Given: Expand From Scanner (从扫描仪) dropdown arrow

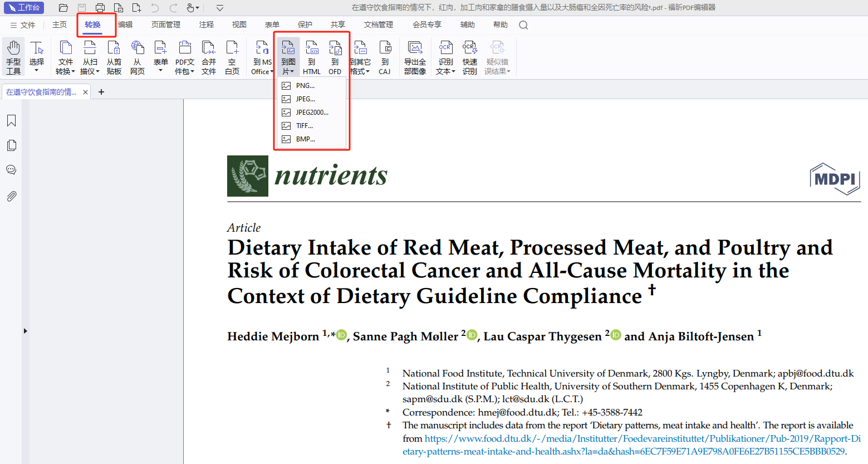Looking at the screenshot, I should (x=98, y=71).
